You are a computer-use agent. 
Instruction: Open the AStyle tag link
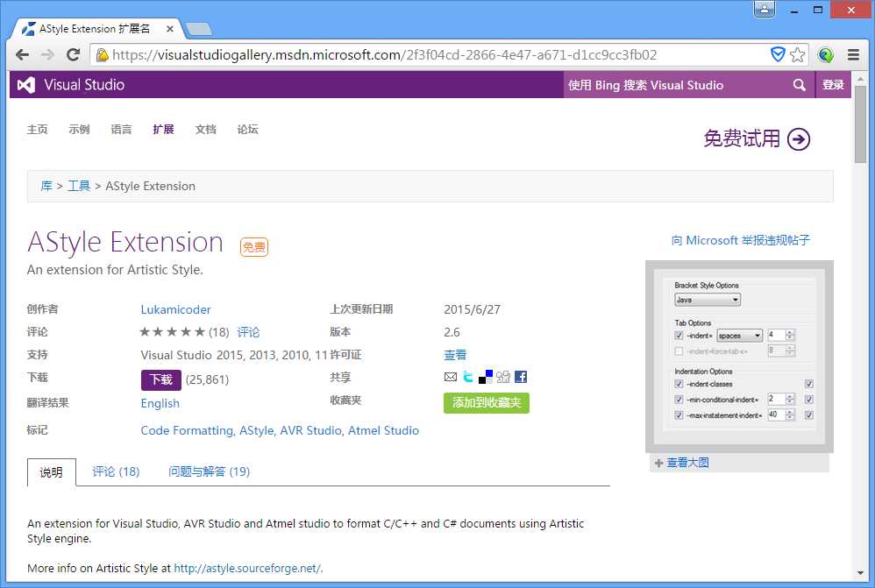tap(257, 430)
